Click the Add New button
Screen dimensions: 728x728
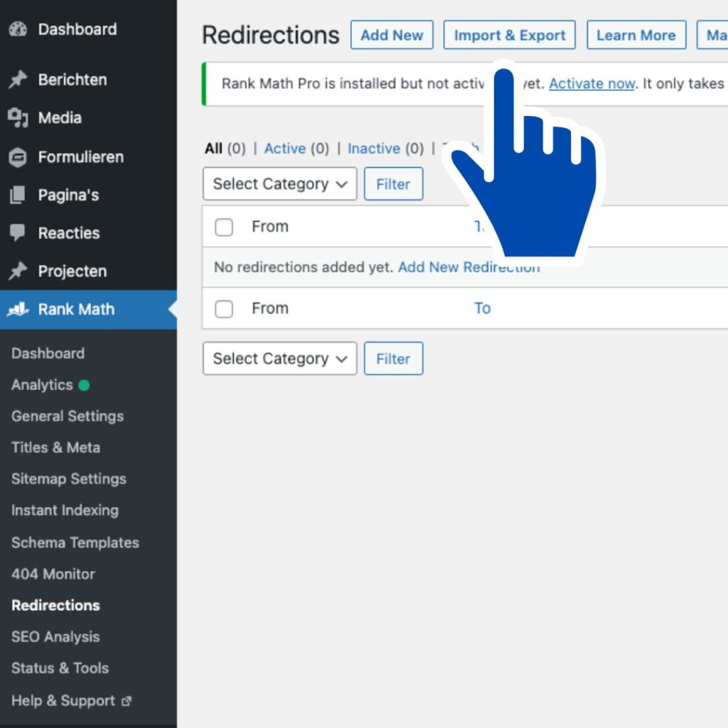(392, 34)
